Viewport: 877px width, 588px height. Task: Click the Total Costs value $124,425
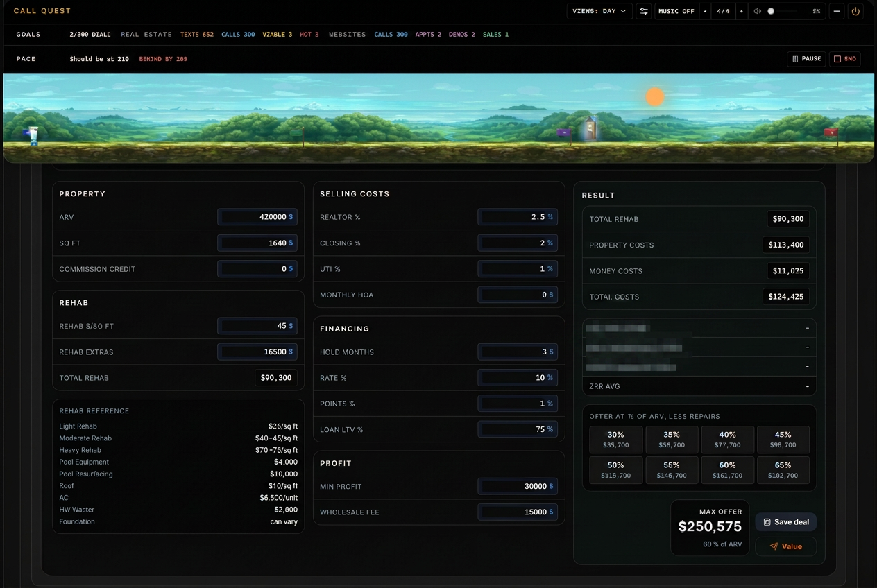[786, 297]
